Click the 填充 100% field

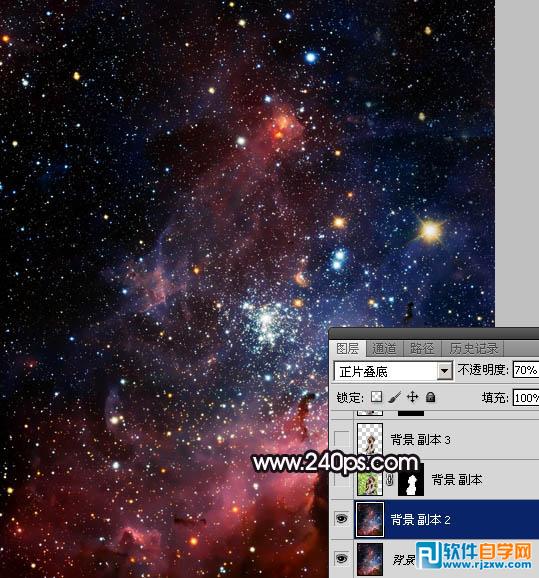click(526, 398)
